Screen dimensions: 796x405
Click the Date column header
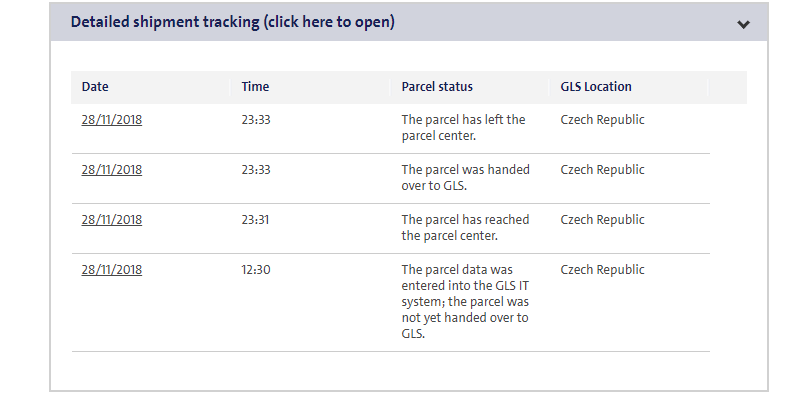click(x=95, y=87)
